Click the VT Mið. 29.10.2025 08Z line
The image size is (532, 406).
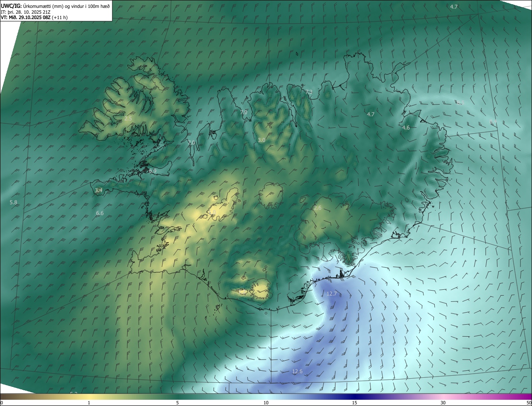click(34, 17)
